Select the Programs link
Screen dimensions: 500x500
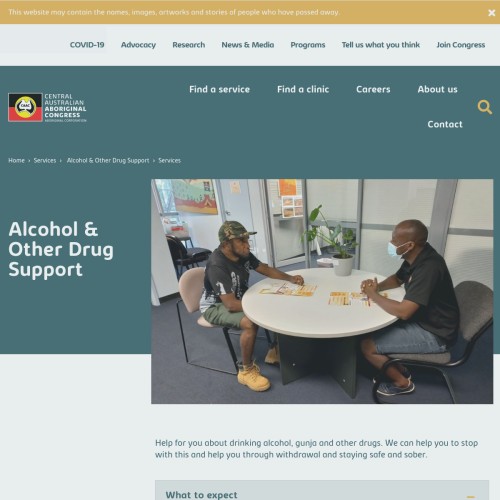coord(308,45)
